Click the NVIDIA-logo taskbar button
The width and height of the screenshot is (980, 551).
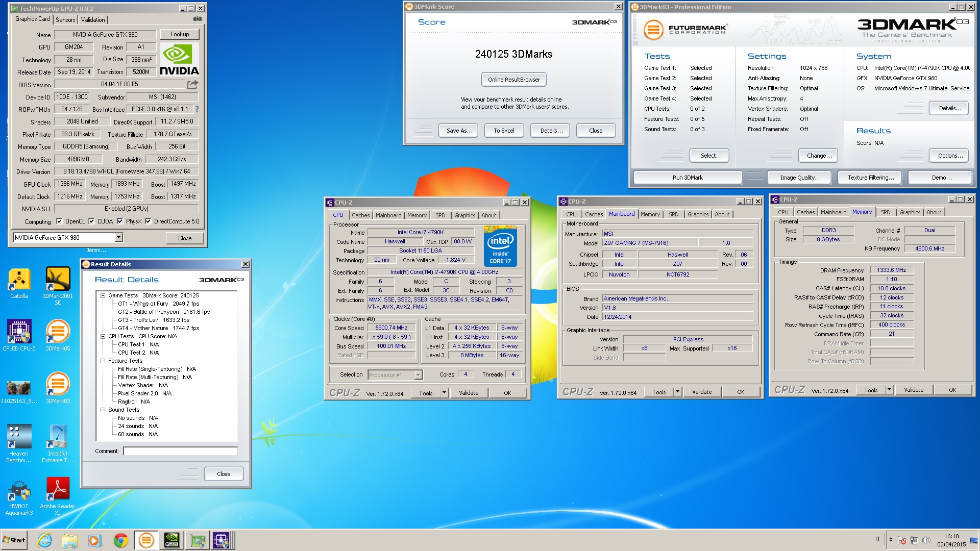171,540
